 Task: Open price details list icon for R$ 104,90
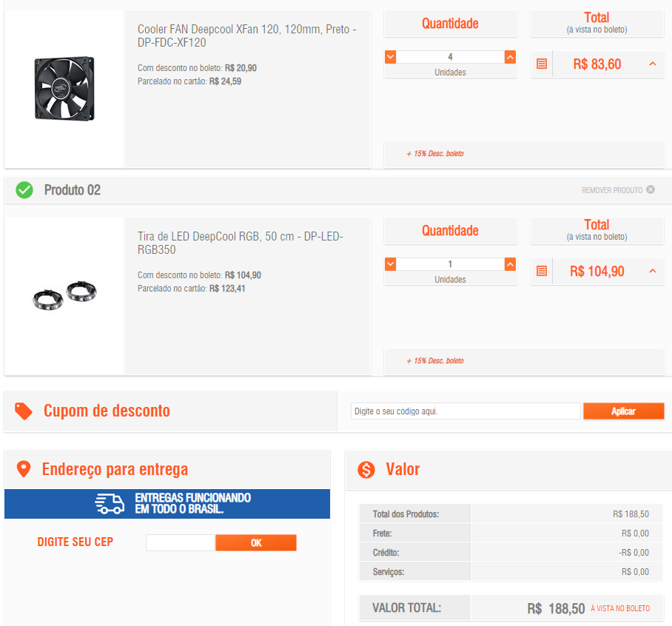coord(542,271)
